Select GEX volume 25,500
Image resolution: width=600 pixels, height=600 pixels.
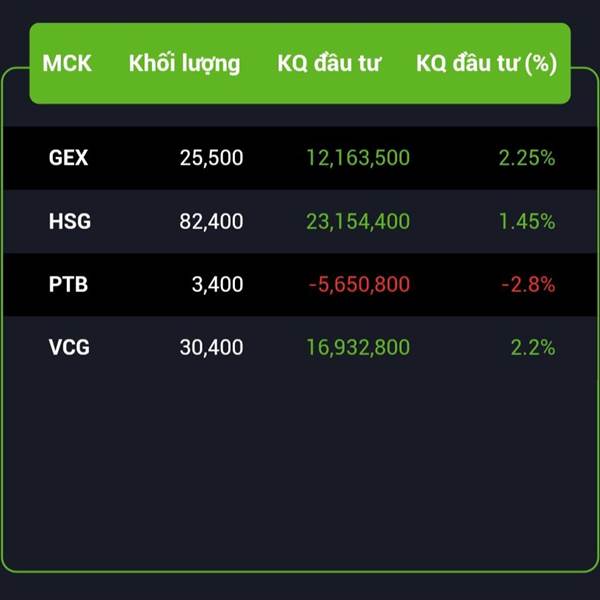click(211, 158)
